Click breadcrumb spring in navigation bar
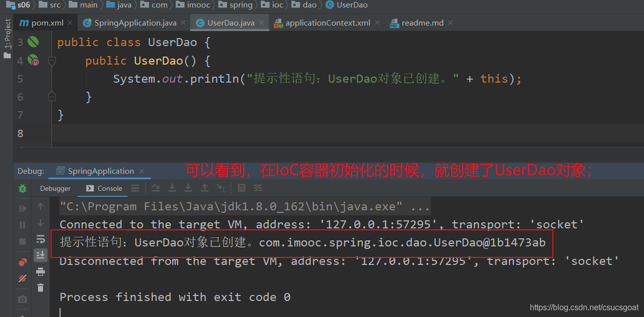Screen dimensions: 644x317 [236, 5]
